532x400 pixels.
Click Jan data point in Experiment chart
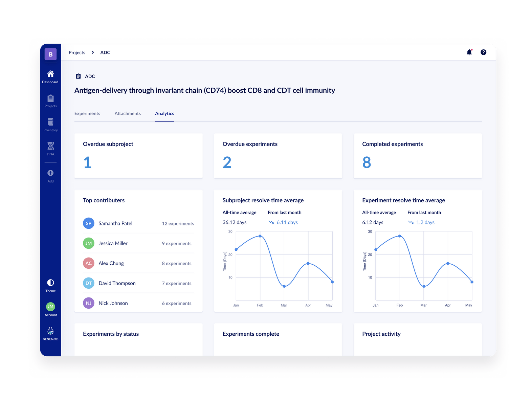[376, 250]
